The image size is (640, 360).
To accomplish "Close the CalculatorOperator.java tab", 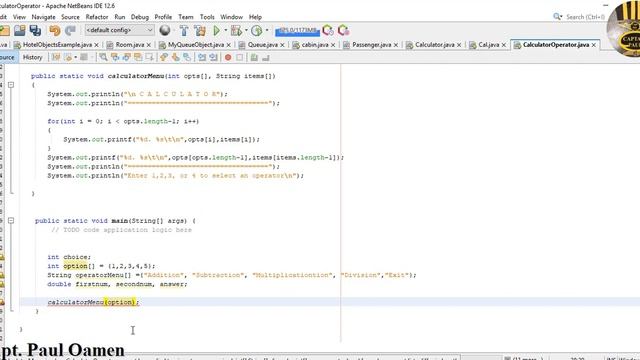I will coord(594,45).
